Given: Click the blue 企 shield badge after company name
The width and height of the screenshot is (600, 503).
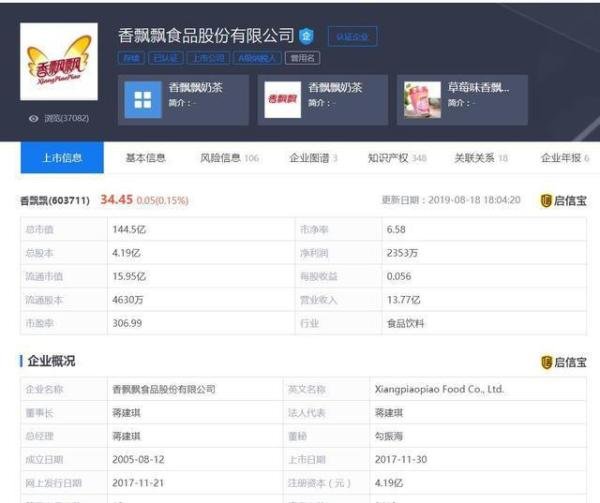Looking at the screenshot, I should 306,36.
